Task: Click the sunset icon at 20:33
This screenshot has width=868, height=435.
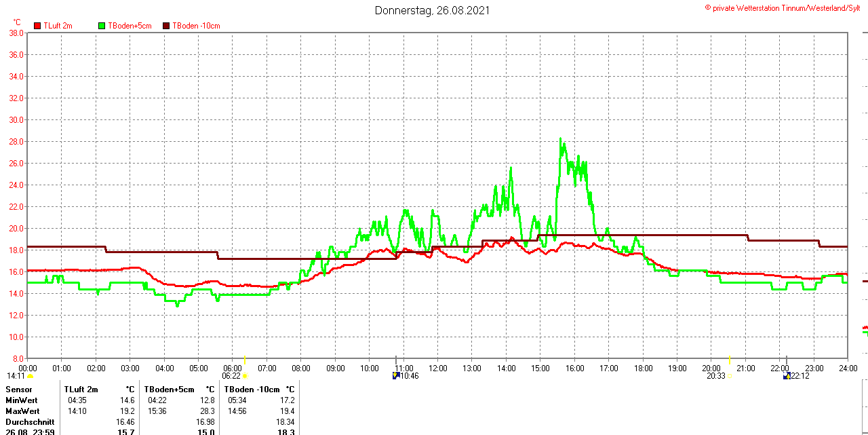Action: 730,376
